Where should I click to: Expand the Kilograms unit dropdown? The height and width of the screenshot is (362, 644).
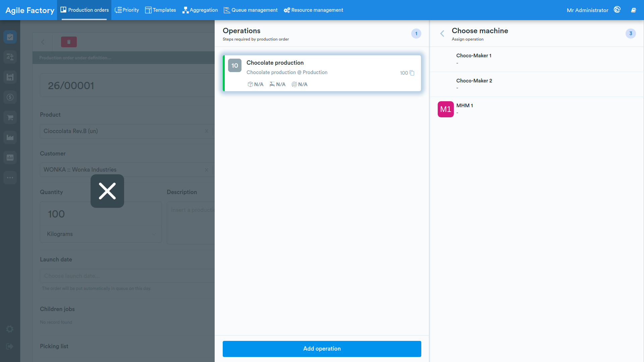click(x=101, y=234)
